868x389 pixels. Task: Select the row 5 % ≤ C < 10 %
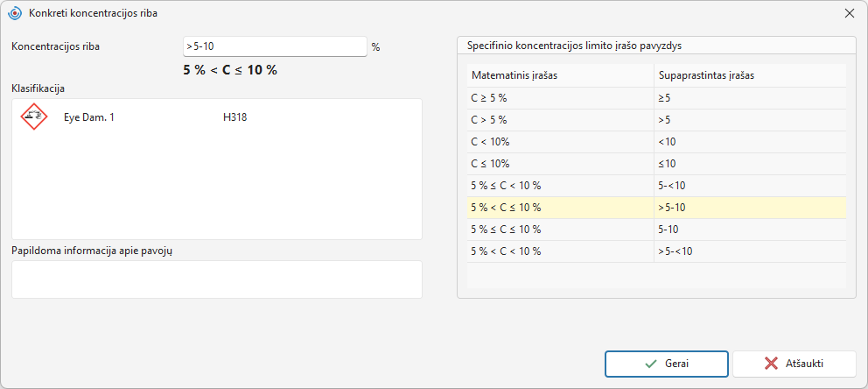(656, 186)
